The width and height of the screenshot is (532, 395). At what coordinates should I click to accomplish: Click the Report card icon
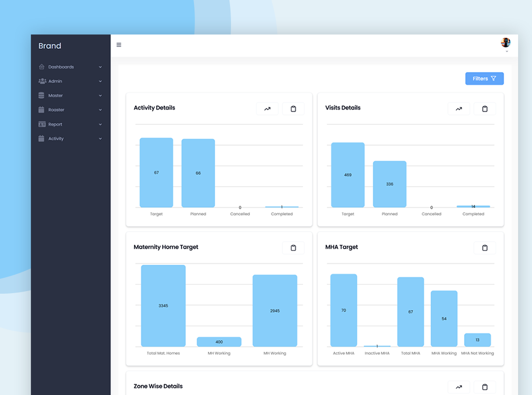[x=42, y=124]
